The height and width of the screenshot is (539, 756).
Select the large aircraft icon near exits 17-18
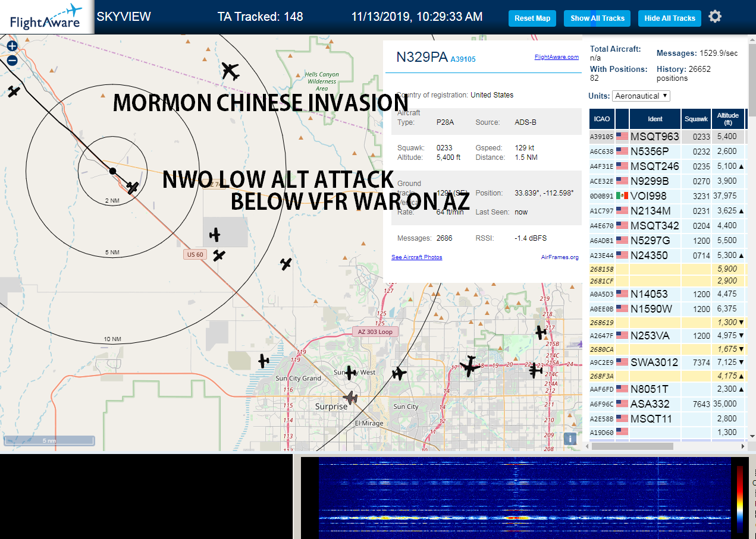pos(470,366)
